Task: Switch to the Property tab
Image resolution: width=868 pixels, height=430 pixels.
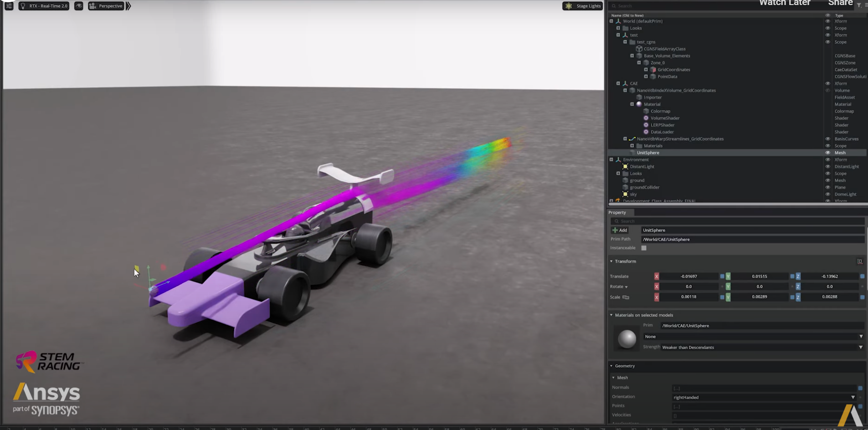Action: [x=618, y=212]
